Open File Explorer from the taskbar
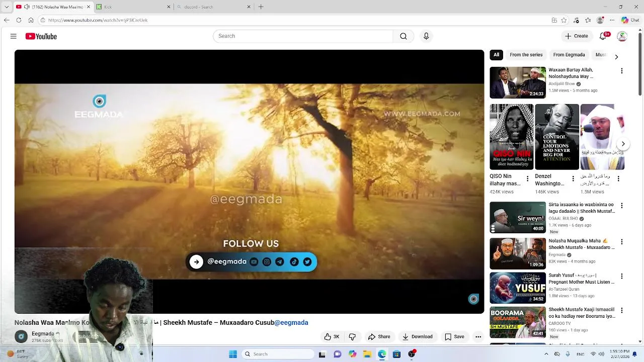Image resolution: width=644 pixels, height=362 pixels. coord(367,354)
